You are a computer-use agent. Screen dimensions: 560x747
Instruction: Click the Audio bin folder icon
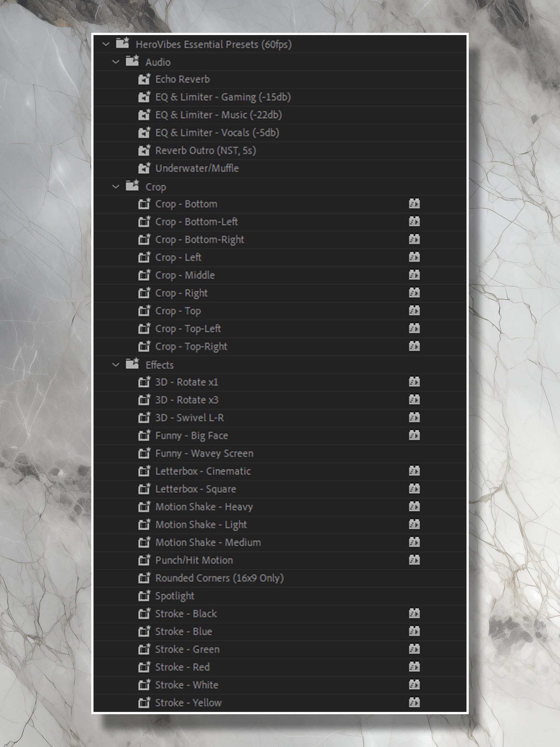coord(132,61)
